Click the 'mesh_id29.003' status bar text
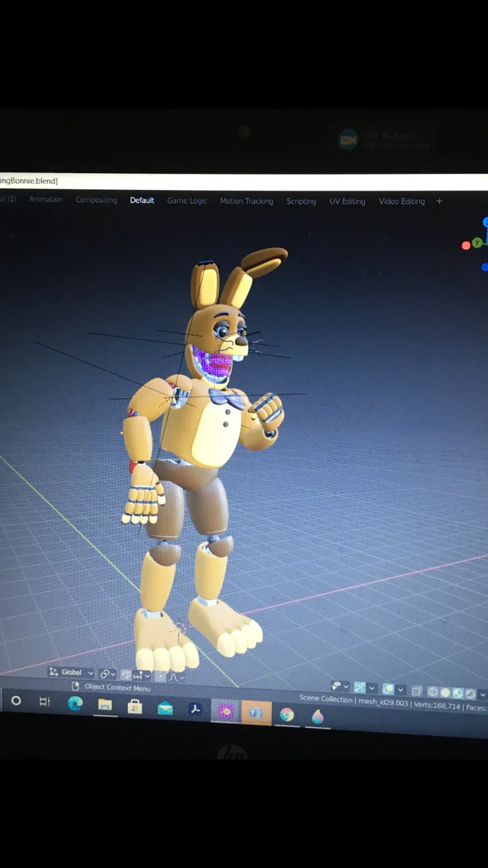The height and width of the screenshot is (868, 488). [x=383, y=703]
